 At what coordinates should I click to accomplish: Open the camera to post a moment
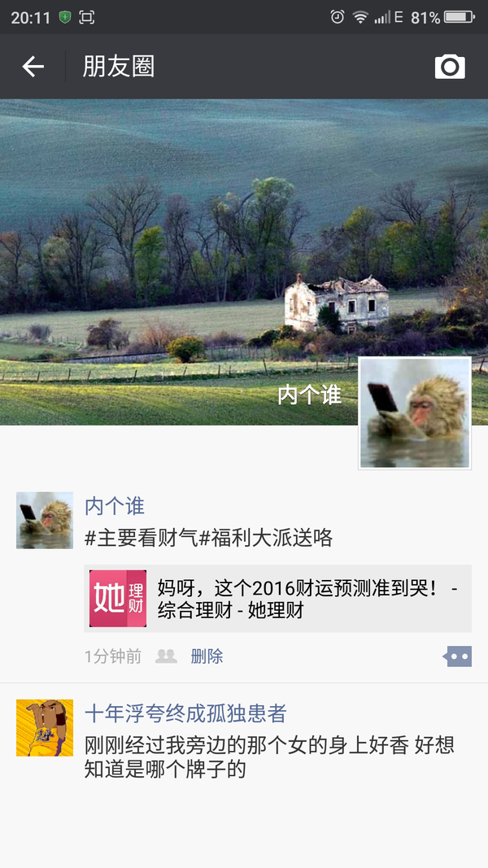[450, 67]
